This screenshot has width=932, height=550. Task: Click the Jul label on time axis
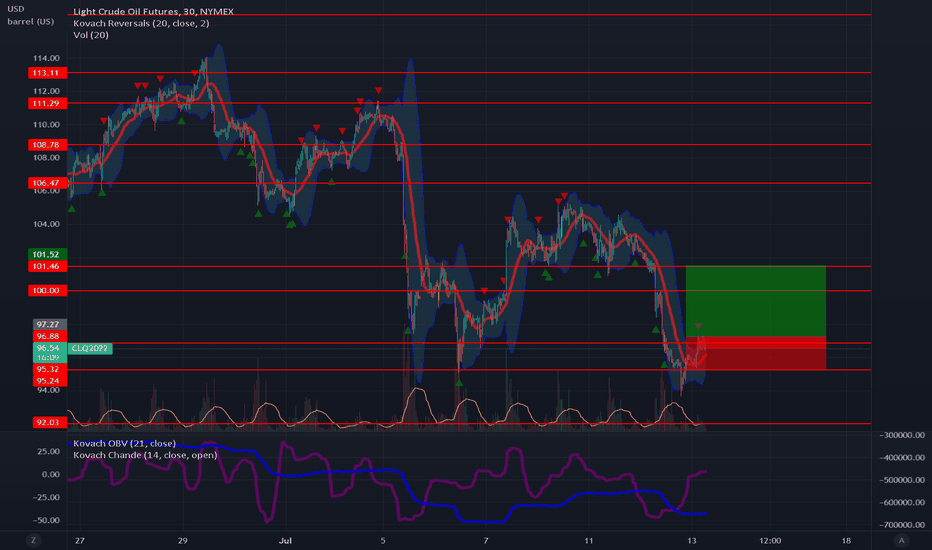click(x=285, y=540)
